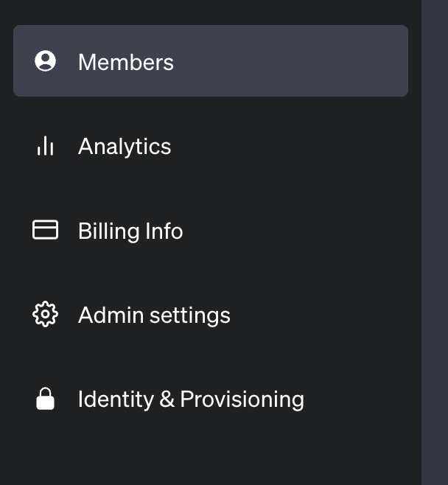Click the word "Admin" in sidebar
The image size is (448, 485).
(111, 315)
